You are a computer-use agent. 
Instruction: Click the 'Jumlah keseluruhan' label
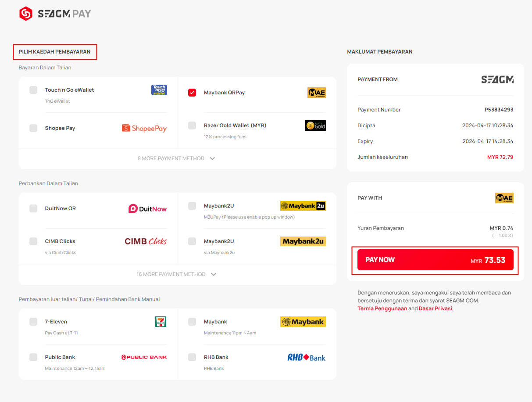click(x=382, y=157)
